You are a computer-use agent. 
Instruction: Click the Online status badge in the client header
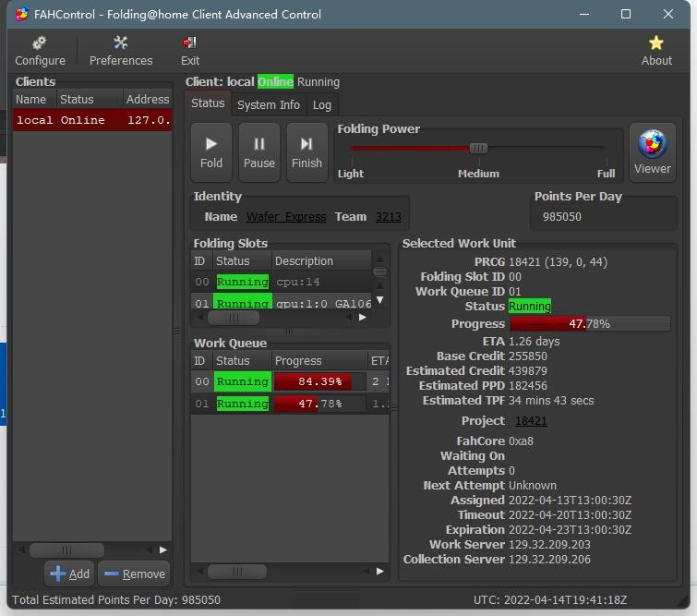(275, 82)
